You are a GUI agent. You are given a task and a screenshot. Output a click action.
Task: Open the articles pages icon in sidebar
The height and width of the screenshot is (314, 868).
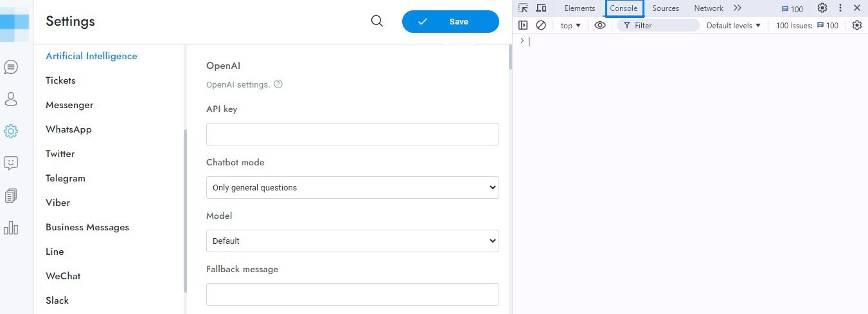pos(11,196)
